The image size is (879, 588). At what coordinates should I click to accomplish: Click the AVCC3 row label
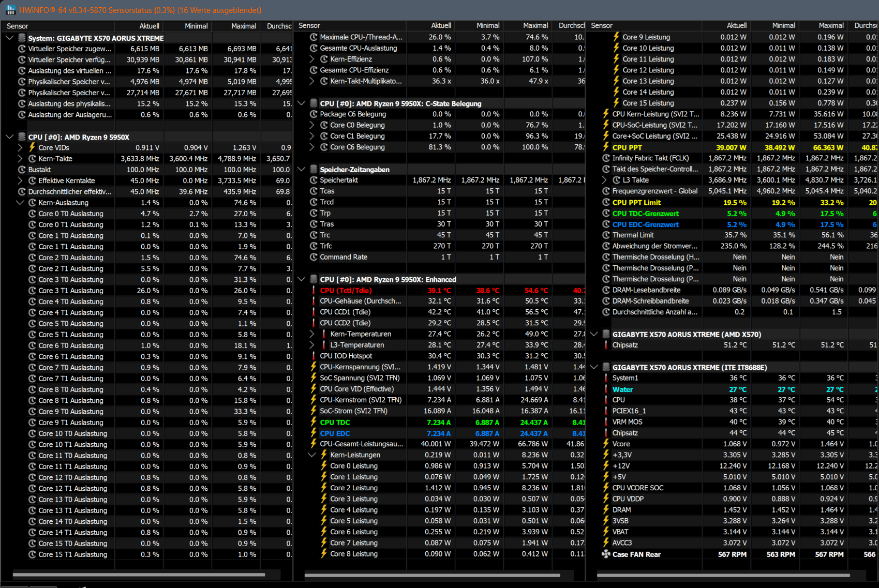tap(622, 543)
